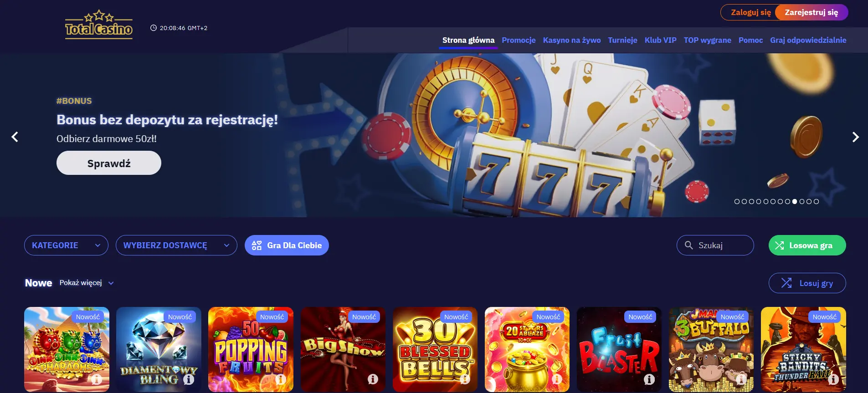Open info icon on Fruit Blaster game
The height and width of the screenshot is (393, 868).
point(649,379)
